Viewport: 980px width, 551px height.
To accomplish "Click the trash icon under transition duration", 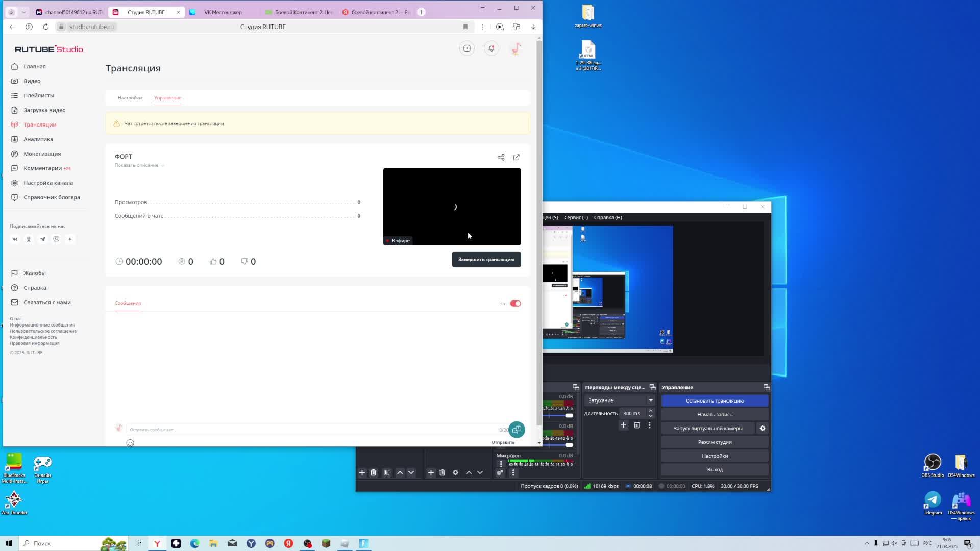I will pyautogui.click(x=636, y=425).
